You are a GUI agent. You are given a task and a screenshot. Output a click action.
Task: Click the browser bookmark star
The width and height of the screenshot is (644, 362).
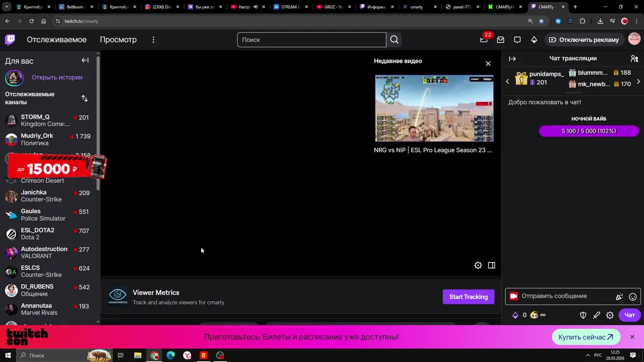coord(541,21)
